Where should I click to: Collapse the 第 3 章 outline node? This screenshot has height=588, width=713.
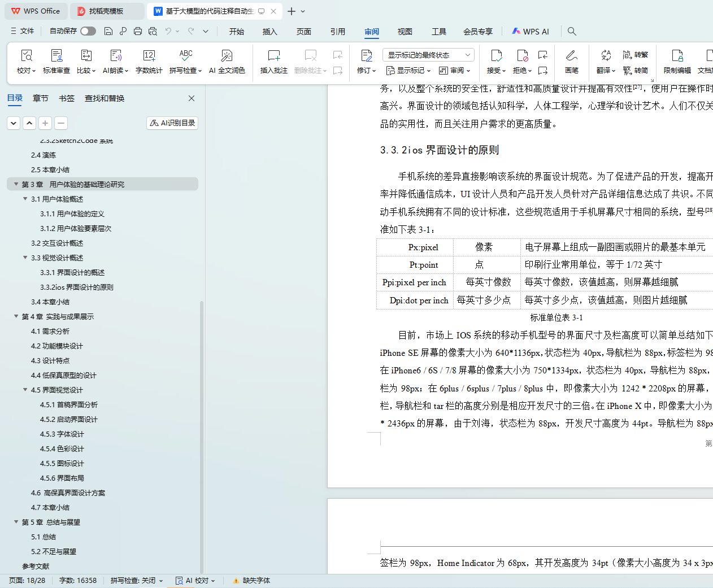pos(16,184)
